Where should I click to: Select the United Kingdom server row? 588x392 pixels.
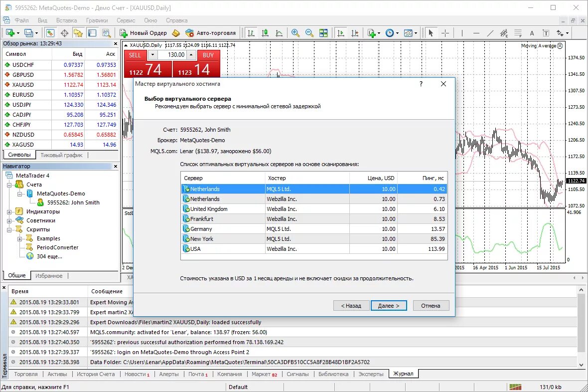314,209
